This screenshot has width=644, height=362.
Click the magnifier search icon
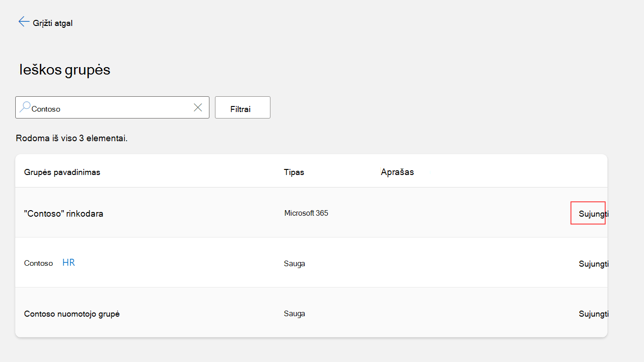[25, 107]
